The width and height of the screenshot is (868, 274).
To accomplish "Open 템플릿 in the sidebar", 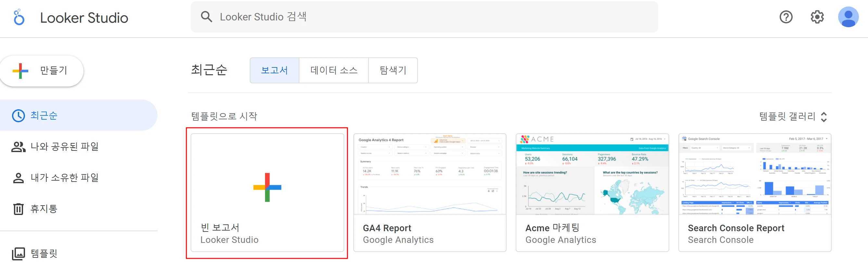I will (x=79, y=254).
